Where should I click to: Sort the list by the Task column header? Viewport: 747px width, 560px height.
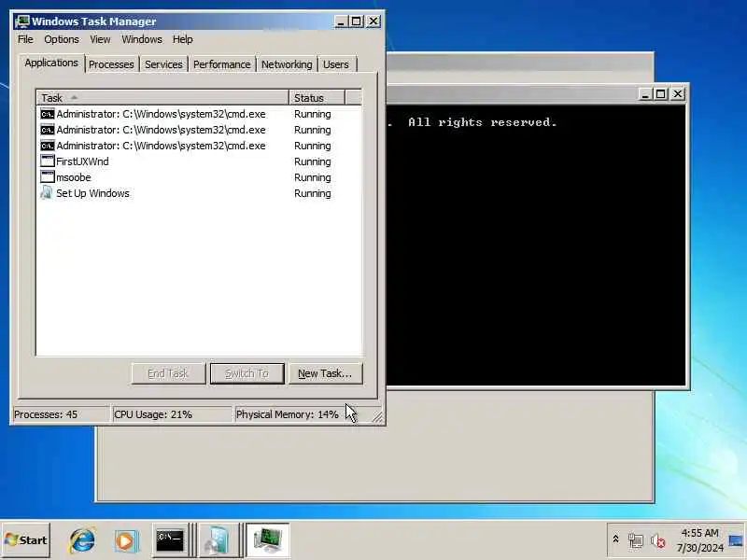(162, 98)
